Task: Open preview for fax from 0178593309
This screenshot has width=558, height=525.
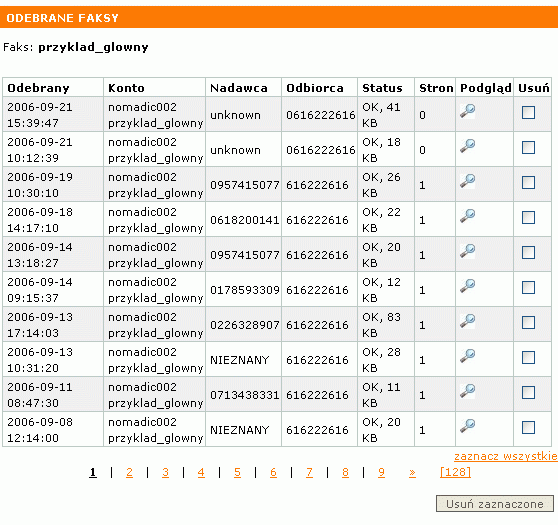Action: coord(467,285)
